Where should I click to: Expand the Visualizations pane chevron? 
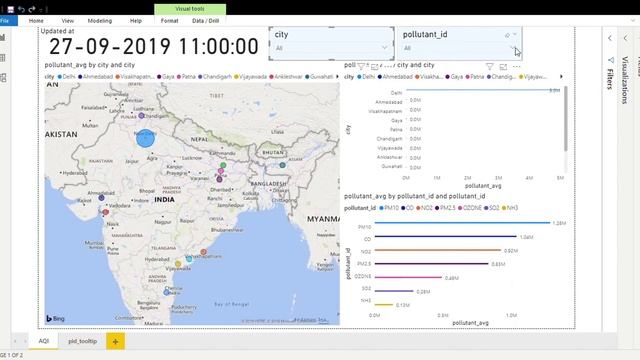(626, 38)
